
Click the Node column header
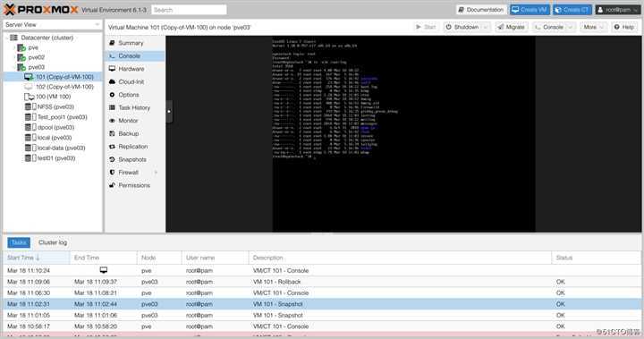(159, 258)
